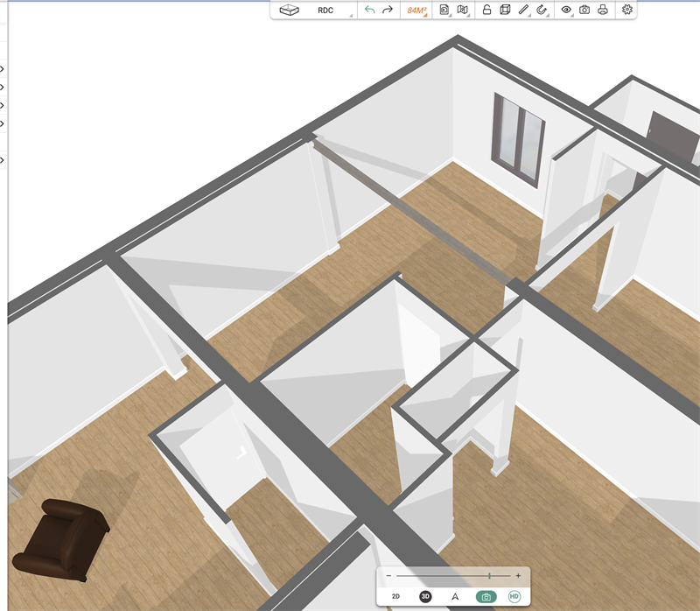Click the redo arrow in toolbar
This screenshot has width=700, height=611.
point(388,11)
